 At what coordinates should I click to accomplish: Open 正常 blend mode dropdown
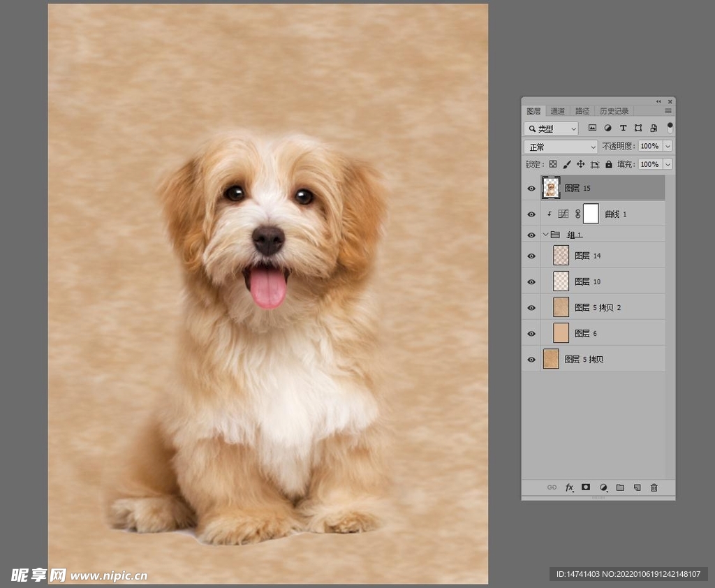pos(561,147)
